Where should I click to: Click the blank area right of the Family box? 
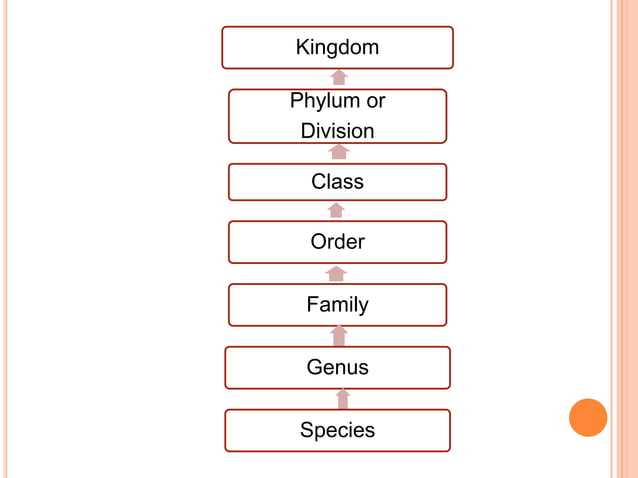pos(520,305)
